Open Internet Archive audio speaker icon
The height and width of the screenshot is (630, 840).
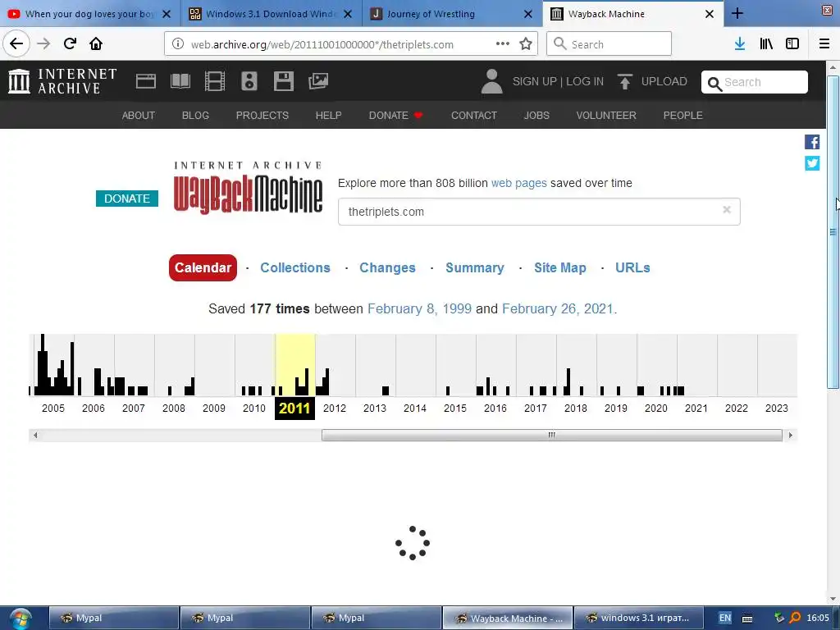click(249, 81)
